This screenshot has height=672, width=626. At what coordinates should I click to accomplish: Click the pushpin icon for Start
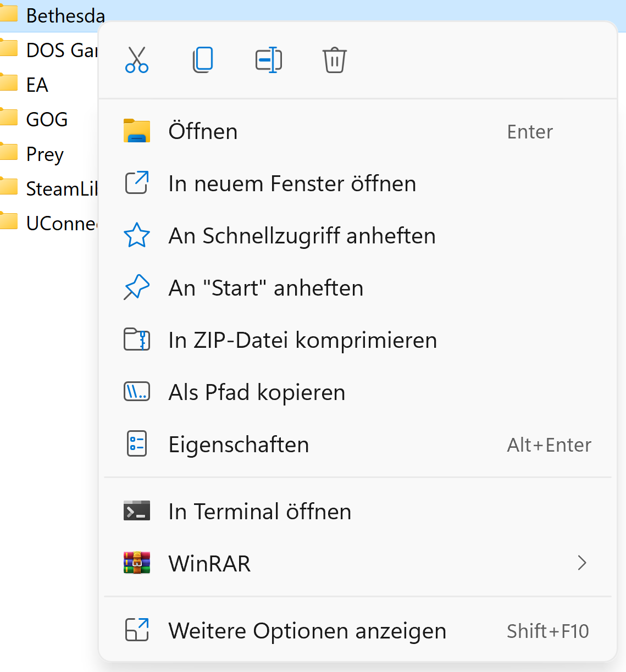click(x=137, y=288)
